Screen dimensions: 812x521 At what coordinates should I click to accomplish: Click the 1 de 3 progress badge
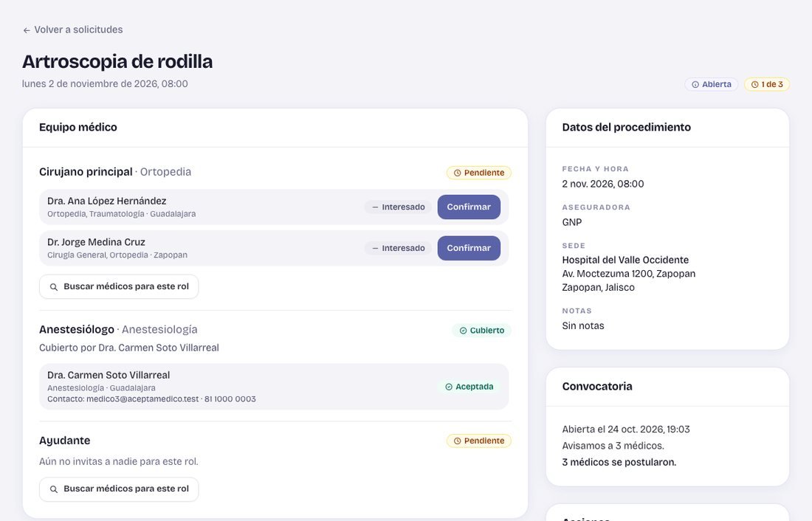coord(767,84)
